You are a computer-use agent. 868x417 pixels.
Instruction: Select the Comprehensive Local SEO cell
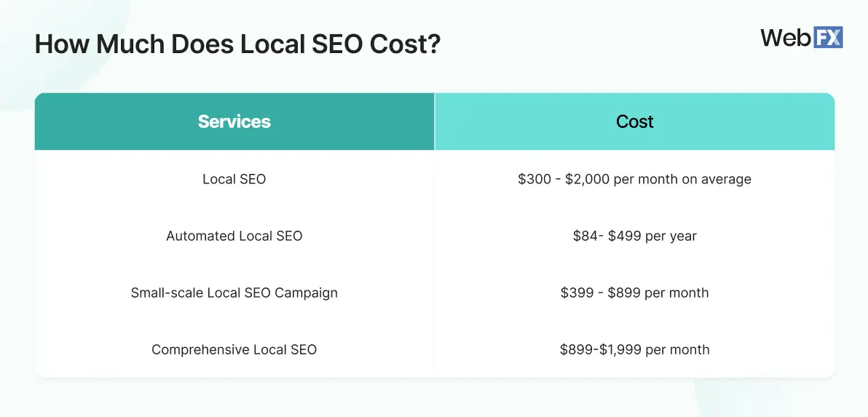234,349
